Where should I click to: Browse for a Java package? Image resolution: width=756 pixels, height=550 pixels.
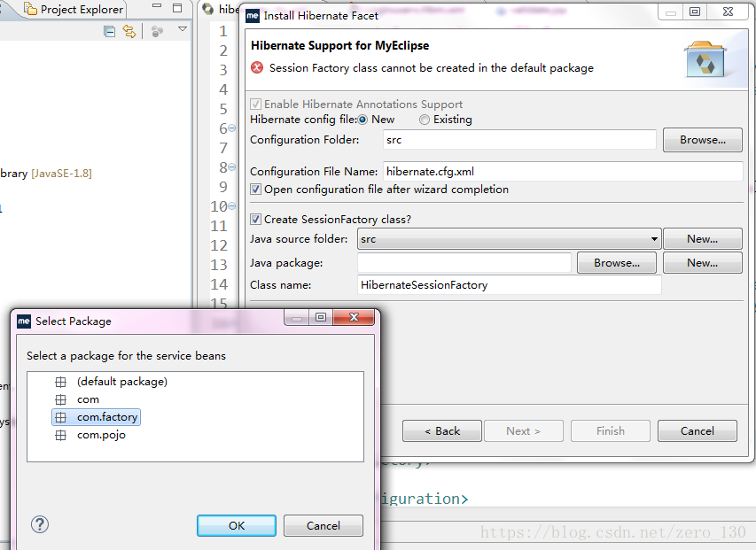[x=617, y=263]
